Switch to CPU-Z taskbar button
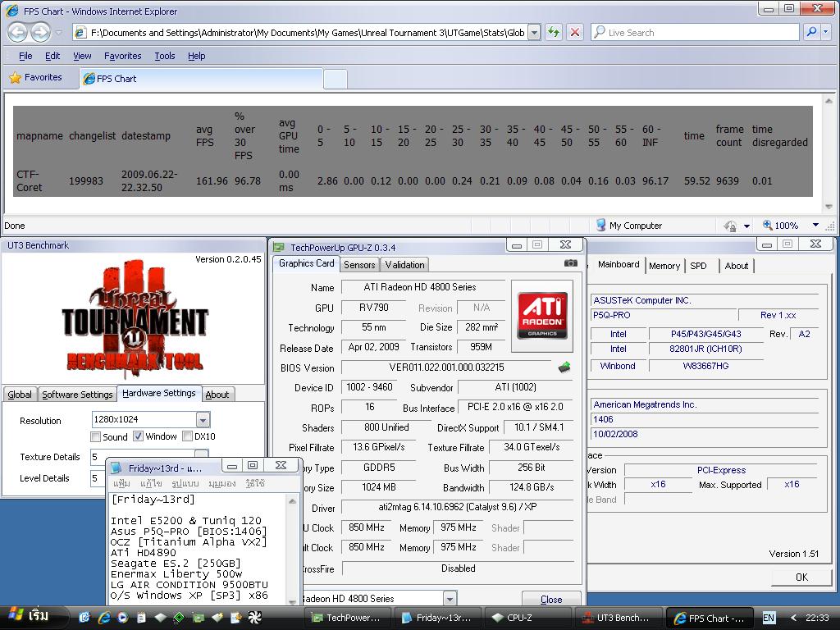Image resolution: width=840 pixels, height=630 pixels. 527,618
